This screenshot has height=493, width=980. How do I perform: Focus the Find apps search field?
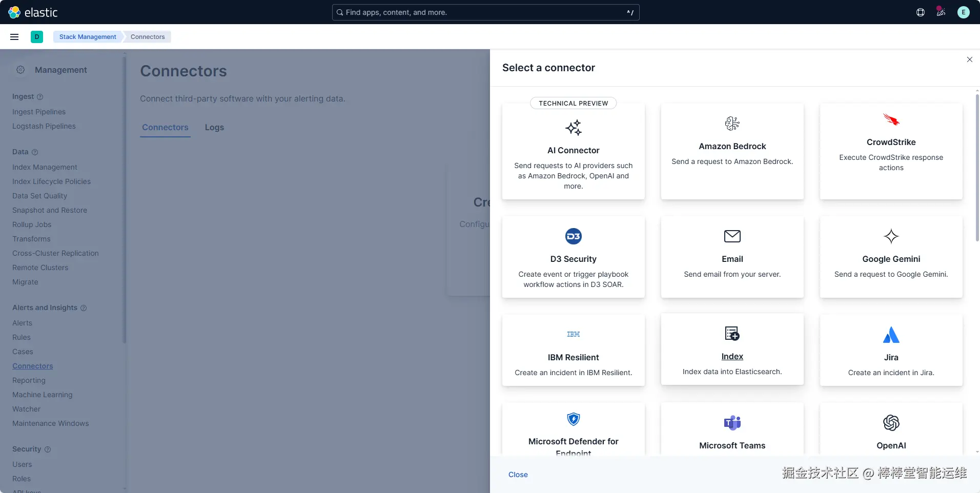(485, 12)
